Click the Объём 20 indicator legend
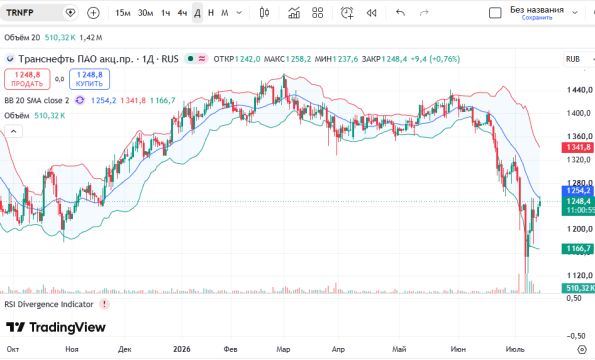 22,38
